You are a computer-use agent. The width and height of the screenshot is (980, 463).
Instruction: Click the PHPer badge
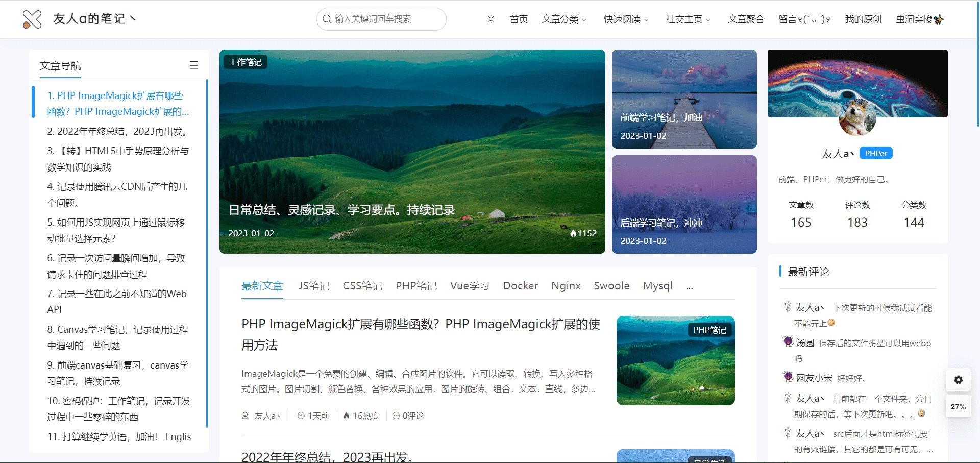[876, 153]
